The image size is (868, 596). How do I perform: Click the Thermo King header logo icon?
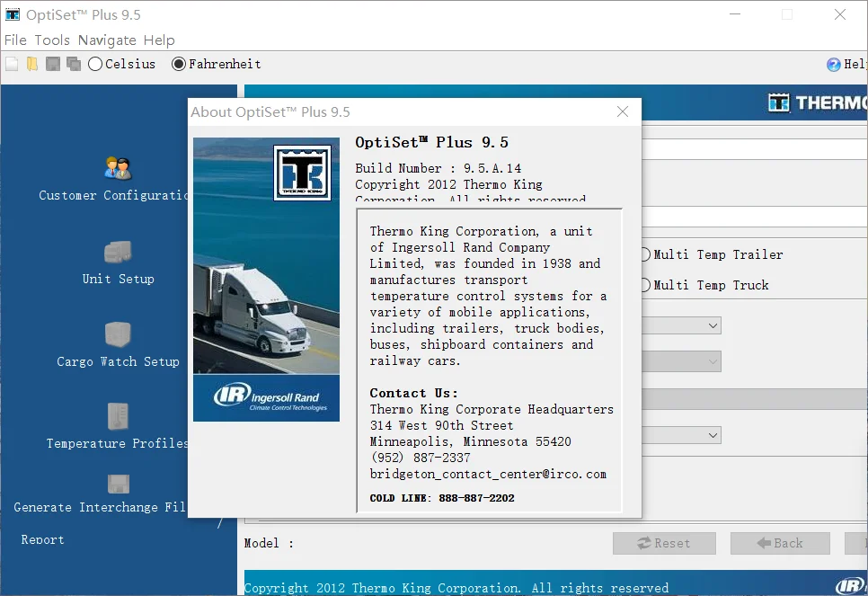[779, 102]
